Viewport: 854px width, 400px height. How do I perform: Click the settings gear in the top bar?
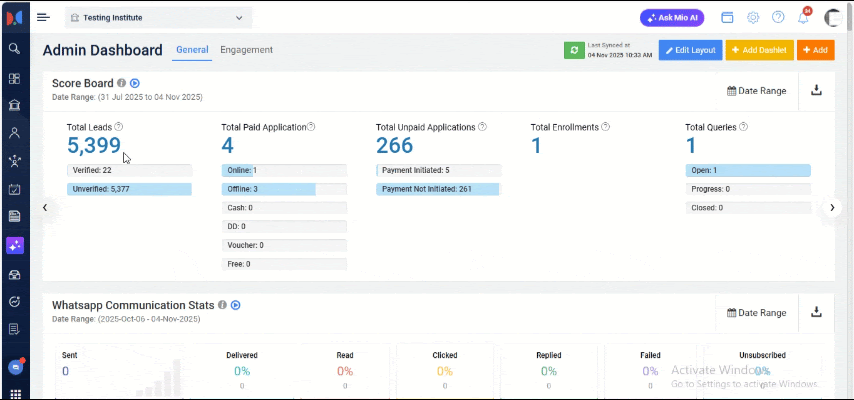(753, 18)
